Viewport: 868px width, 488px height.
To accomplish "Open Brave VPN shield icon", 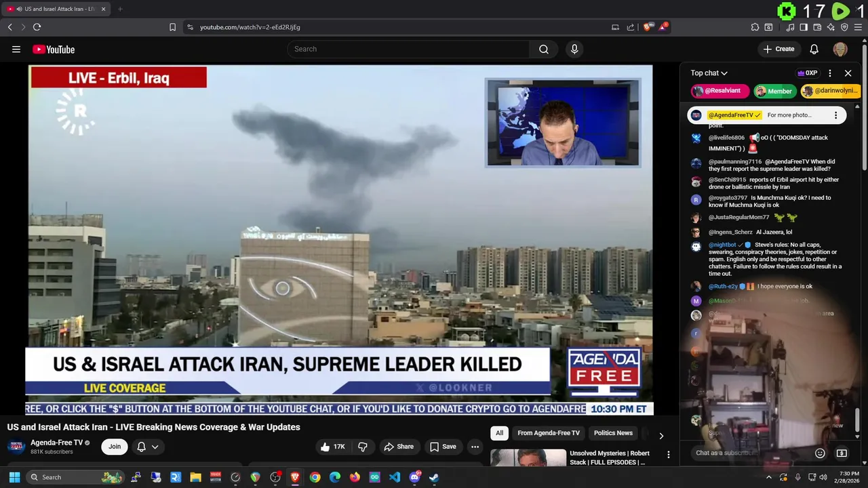I will tap(844, 27).
